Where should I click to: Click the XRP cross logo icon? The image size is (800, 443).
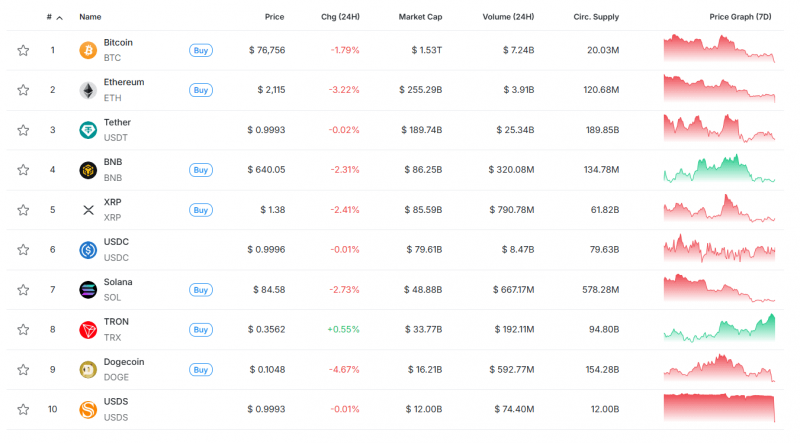tap(88, 210)
